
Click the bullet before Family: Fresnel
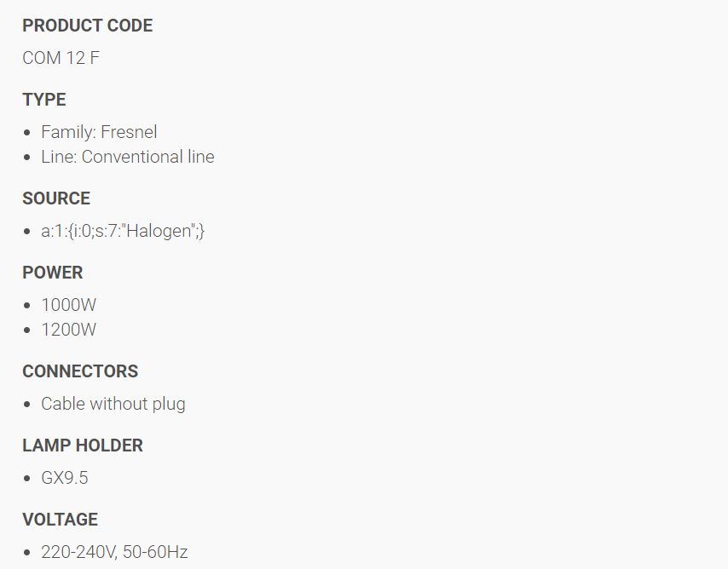27,133
